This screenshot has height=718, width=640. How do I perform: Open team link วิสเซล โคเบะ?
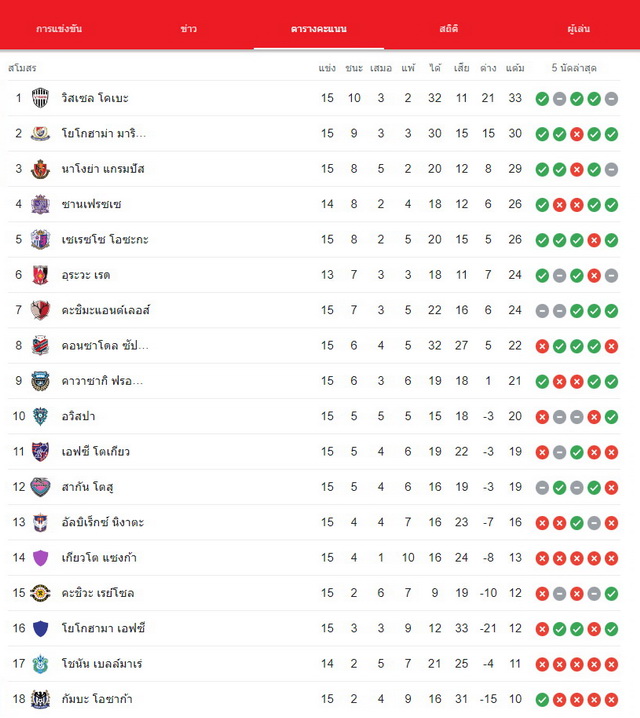coord(95,98)
